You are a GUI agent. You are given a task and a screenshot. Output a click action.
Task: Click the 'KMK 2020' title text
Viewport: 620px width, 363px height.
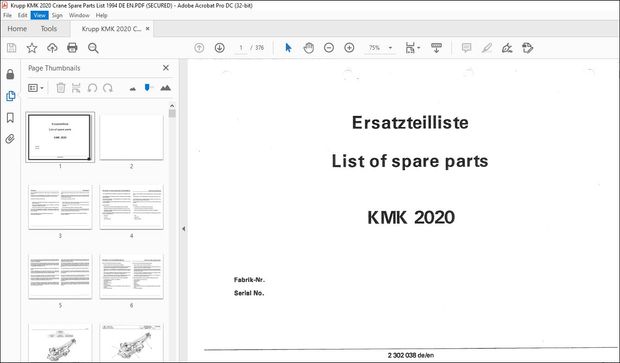click(x=411, y=217)
